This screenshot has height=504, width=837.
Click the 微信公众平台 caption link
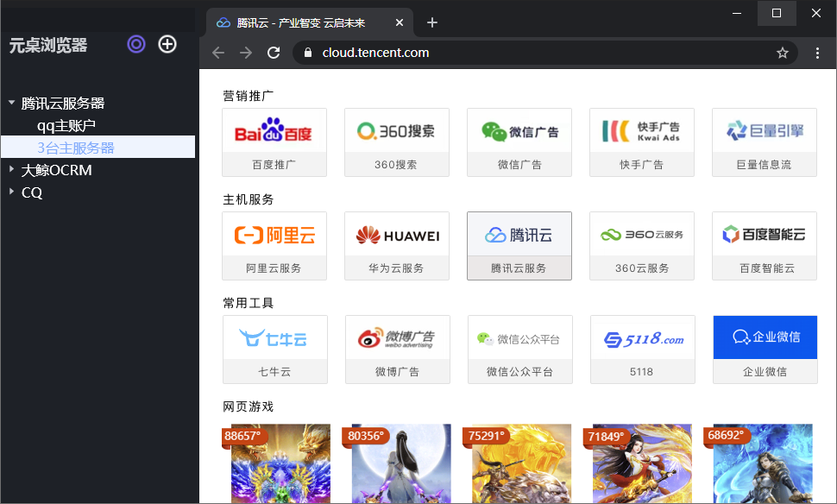point(520,372)
